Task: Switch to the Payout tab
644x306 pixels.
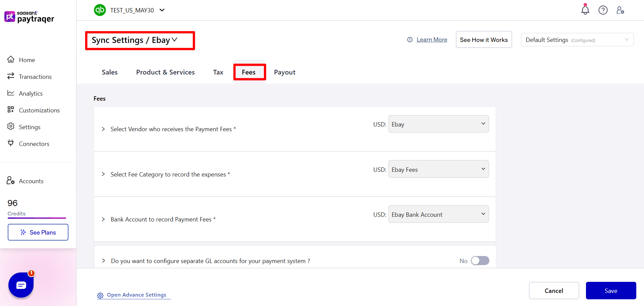Action: (284, 72)
